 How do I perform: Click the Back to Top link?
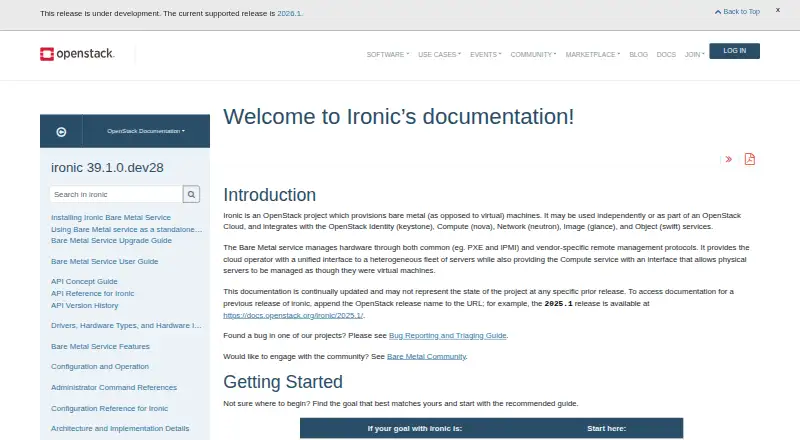(x=737, y=11)
